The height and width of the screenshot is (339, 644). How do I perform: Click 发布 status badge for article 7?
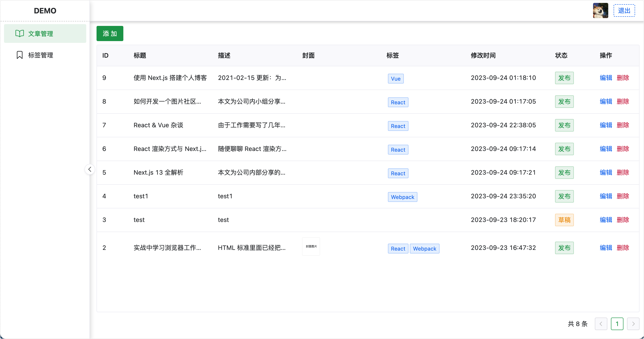pos(564,125)
